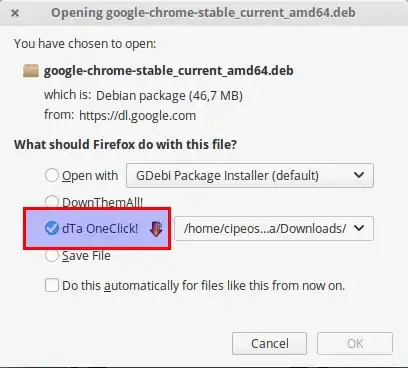
Task: Click the Cancel button
Action: click(x=269, y=343)
